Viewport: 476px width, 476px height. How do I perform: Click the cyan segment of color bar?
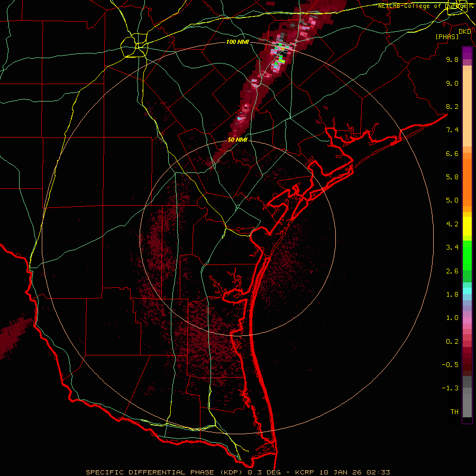467,291
